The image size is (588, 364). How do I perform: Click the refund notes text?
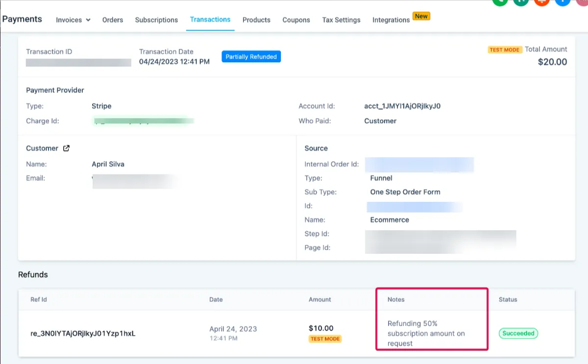coord(426,333)
